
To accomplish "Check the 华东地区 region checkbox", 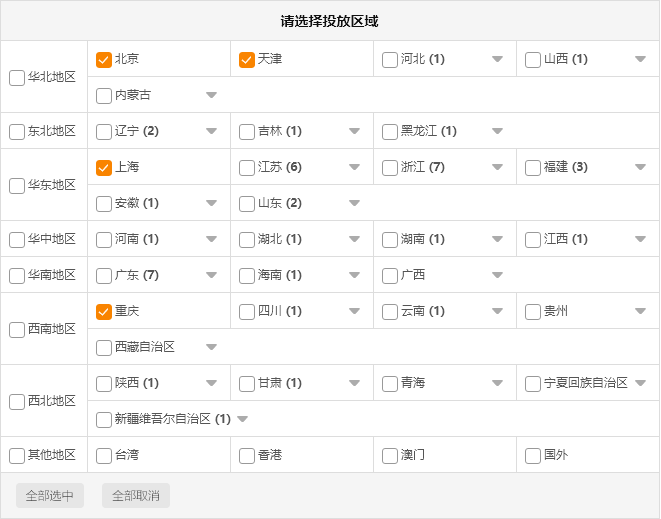I will click(17, 186).
